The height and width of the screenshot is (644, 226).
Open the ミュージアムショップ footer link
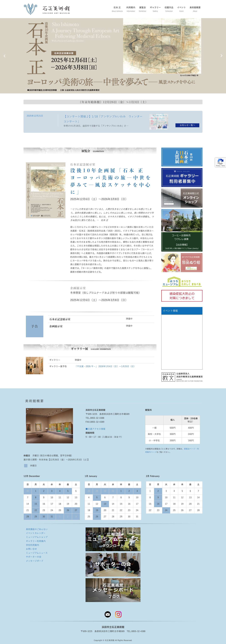click(37, 537)
